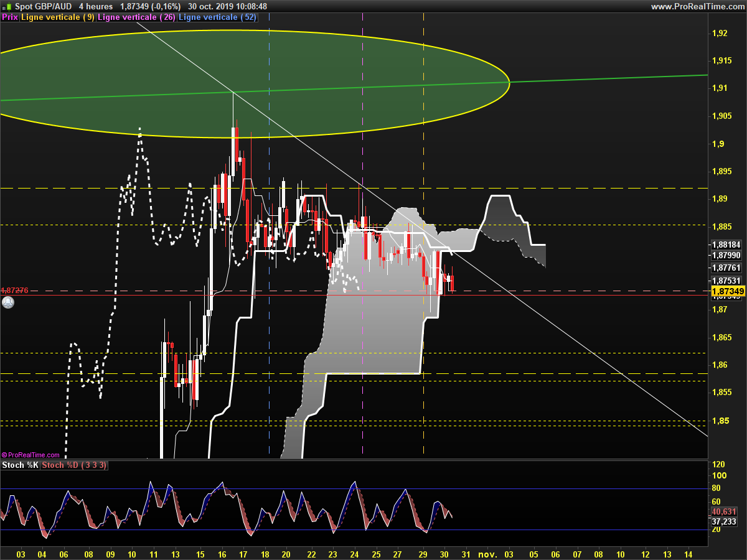Click the red 1,87276 horizontal line label
747x560 pixels.
coord(15,291)
